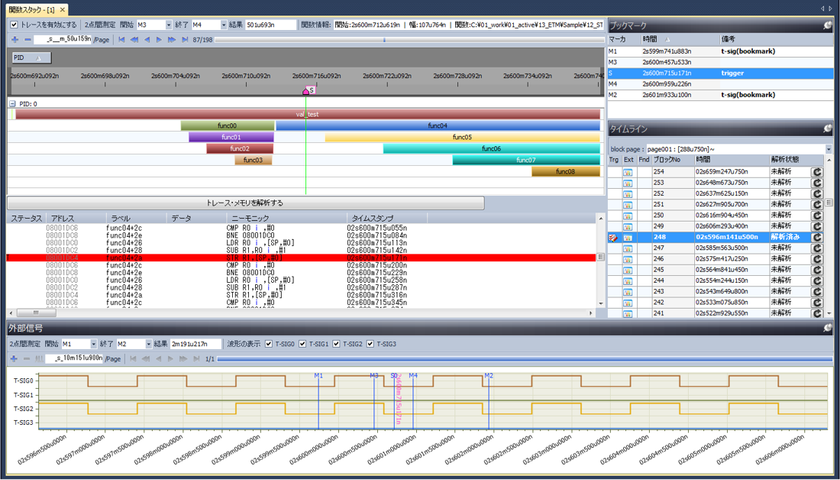
Task: Click トレース・メモリを解析する button
Action: pos(245,202)
